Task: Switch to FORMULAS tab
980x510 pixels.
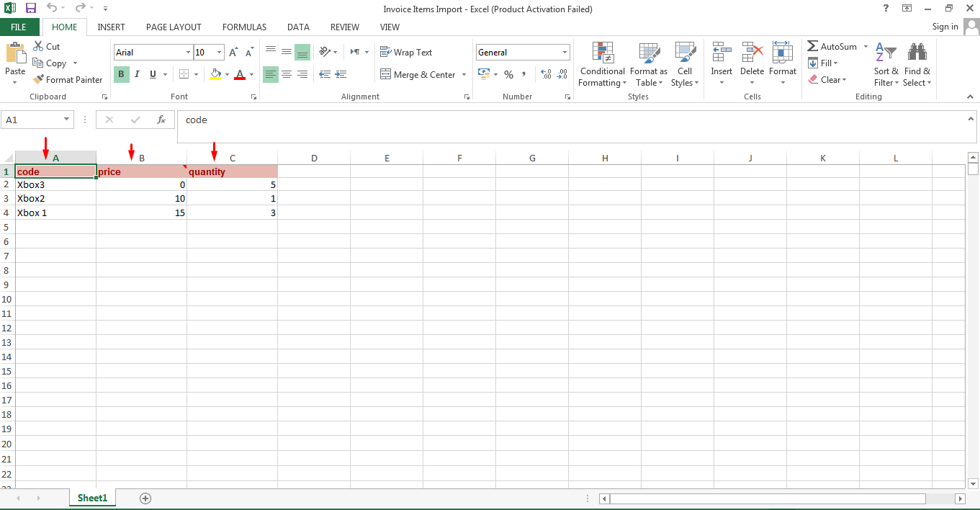Action: 244,27
